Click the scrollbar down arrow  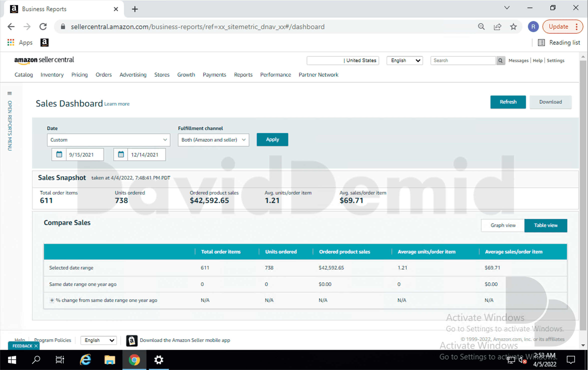tap(583, 345)
